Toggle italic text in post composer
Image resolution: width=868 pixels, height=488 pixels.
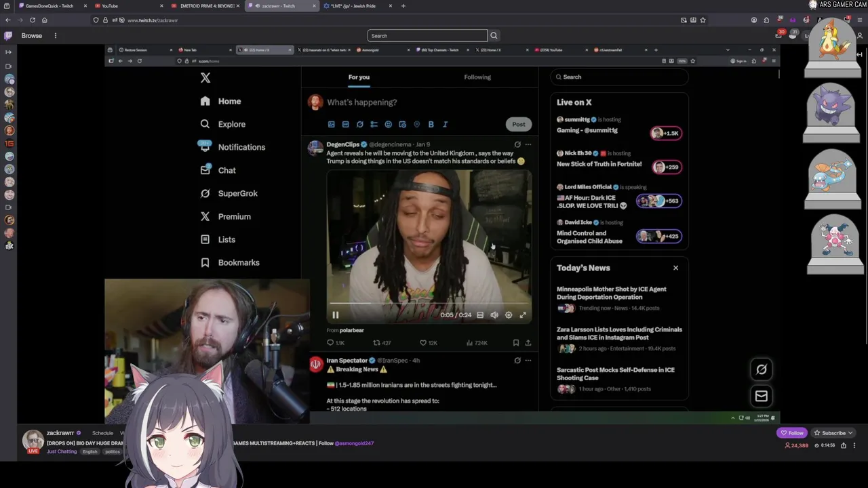tap(445, 125)
